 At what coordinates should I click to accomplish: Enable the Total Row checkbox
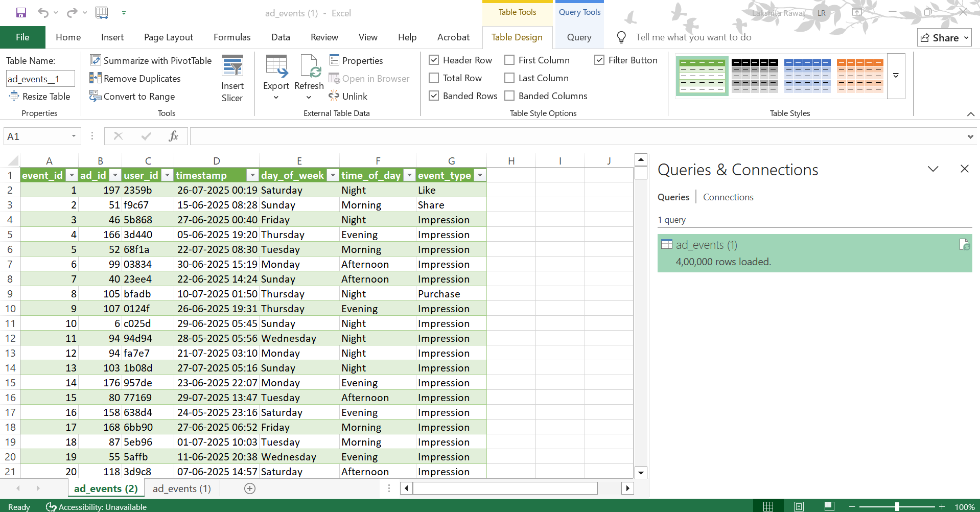pyautogui.click(x=434, y=78)
